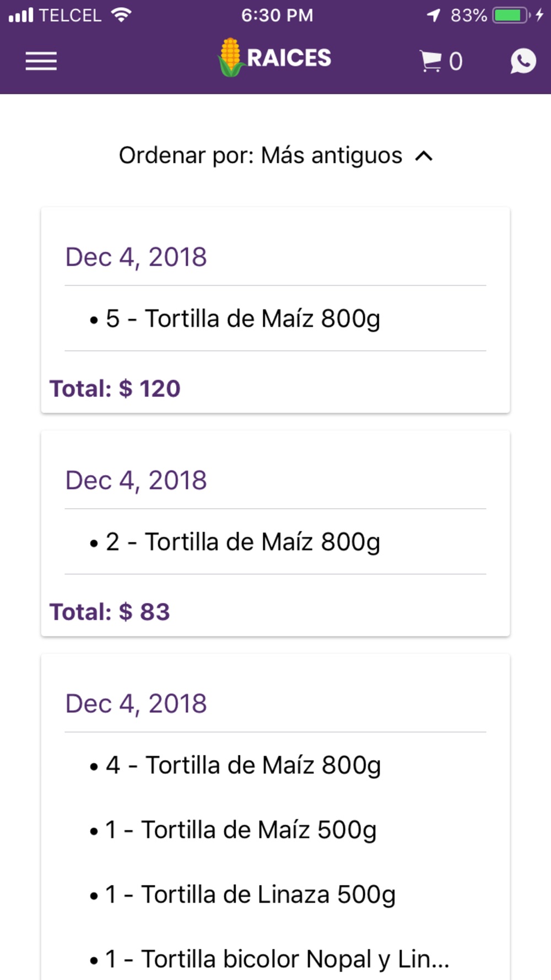Open the hamburger menu

41,61
